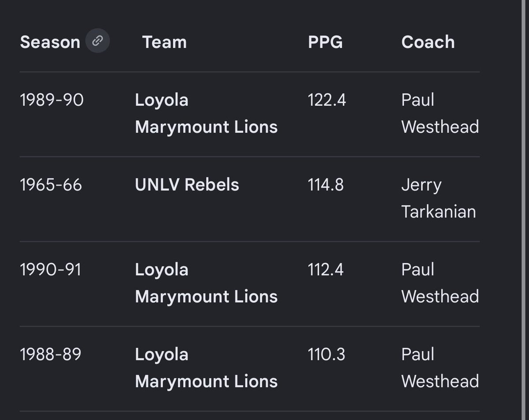Select the 1990-91 season cell
The image size is (529, 420).
tap(51, 270)
